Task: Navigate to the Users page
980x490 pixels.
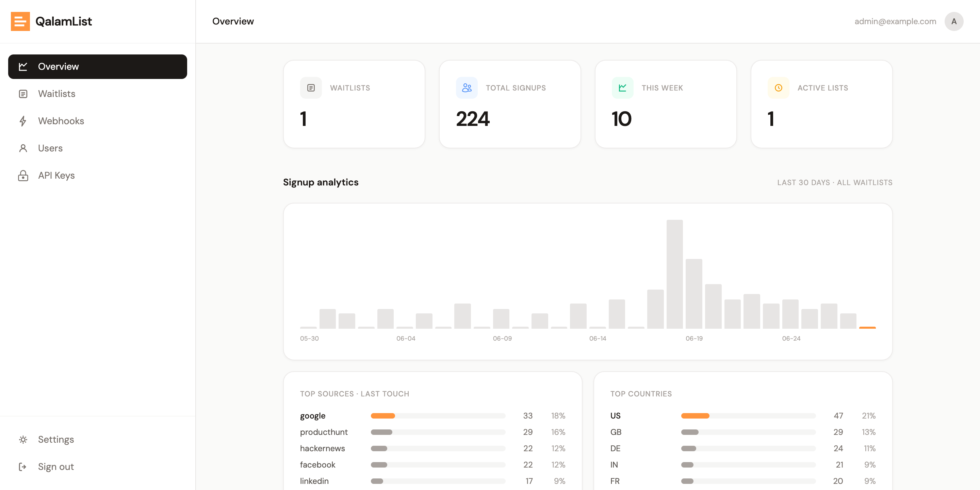Action: coord(97,148)
